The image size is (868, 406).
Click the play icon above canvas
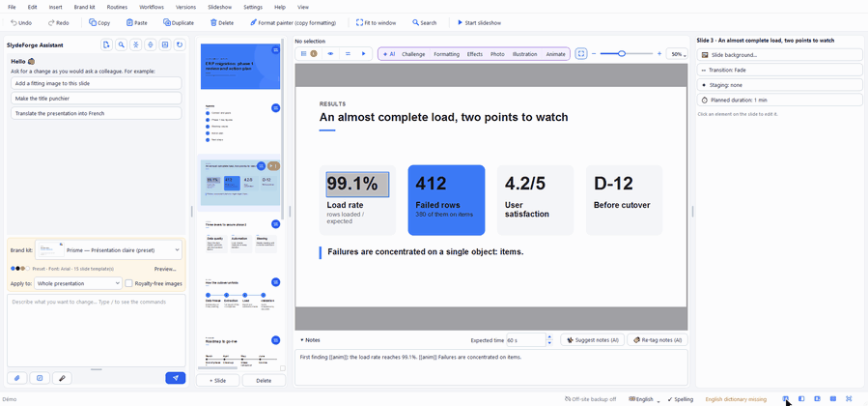point(364,54)
